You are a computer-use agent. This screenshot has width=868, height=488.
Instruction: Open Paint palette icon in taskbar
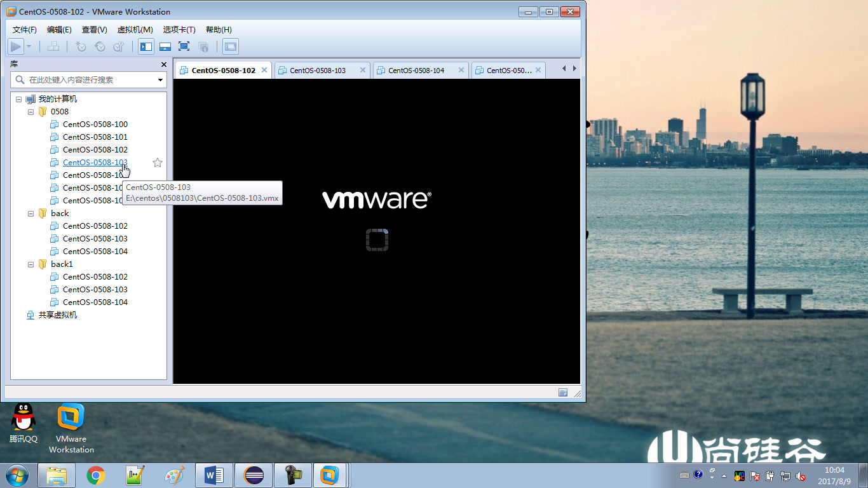(x=175, y=475)
